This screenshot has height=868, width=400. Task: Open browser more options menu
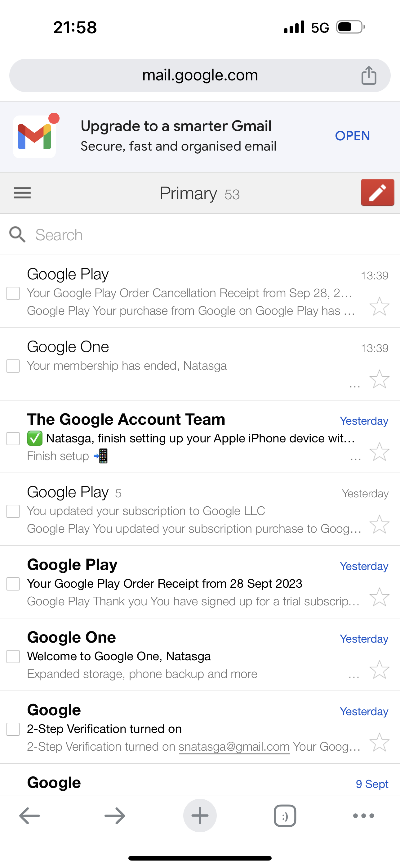pyautogui.click(x=363, y=816)
